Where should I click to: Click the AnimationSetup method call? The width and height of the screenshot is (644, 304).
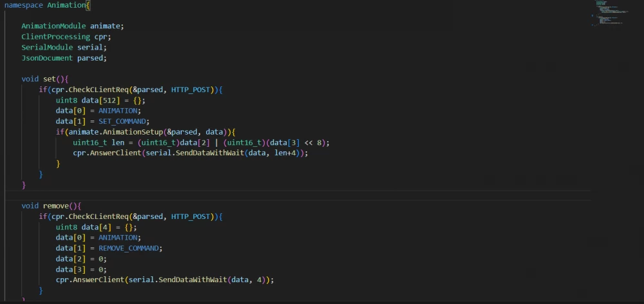(129, 131)
